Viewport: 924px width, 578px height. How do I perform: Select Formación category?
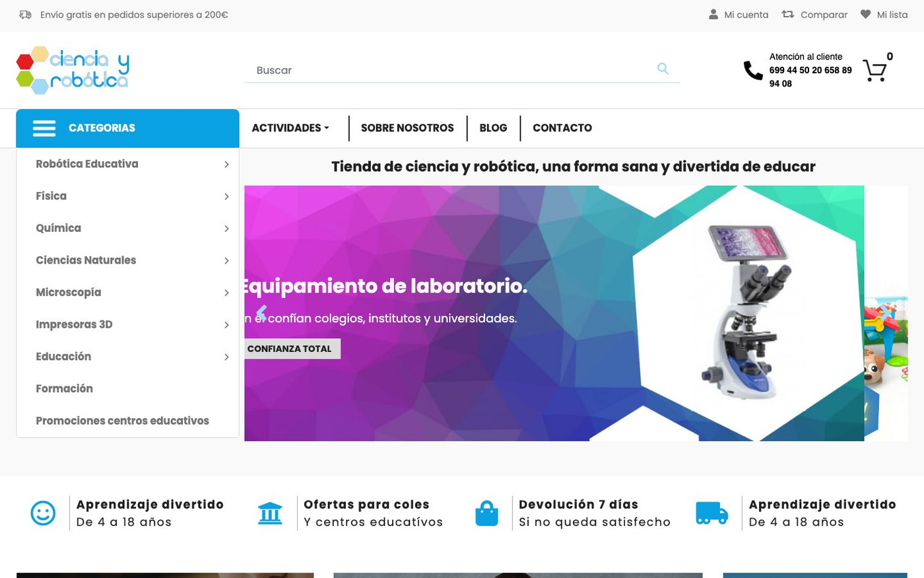64,388
